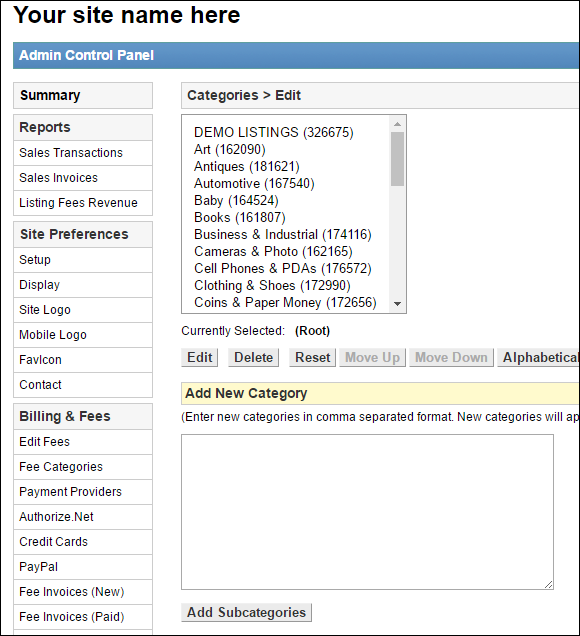Open Sales Invoices report

coord(83,178)
